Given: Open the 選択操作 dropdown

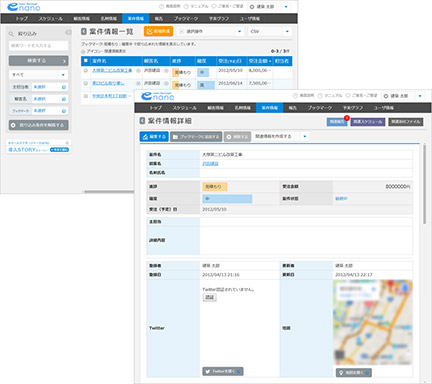Looking at the screenshot, I should (x=210, y=31).
